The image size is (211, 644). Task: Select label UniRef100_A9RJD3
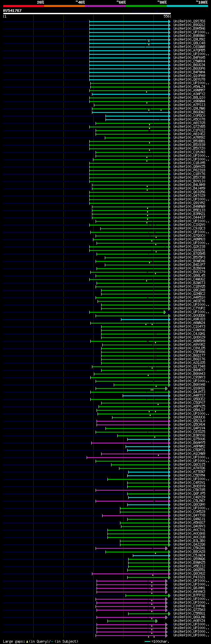[189, 319]
